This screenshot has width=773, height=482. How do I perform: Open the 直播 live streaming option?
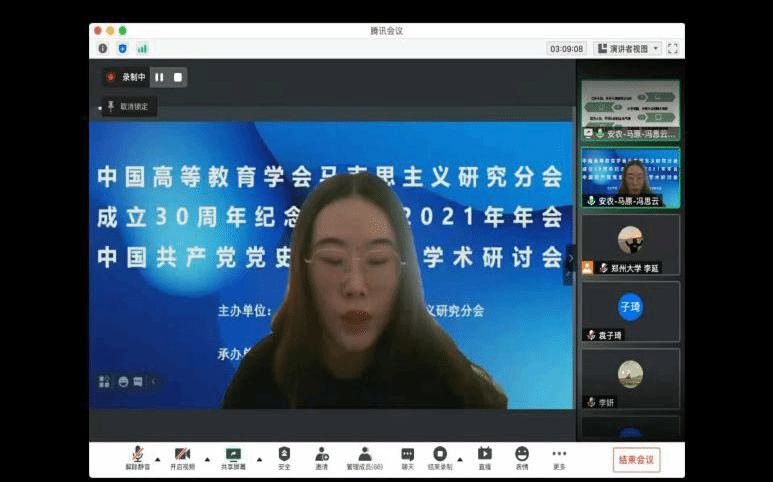point(485,458)
